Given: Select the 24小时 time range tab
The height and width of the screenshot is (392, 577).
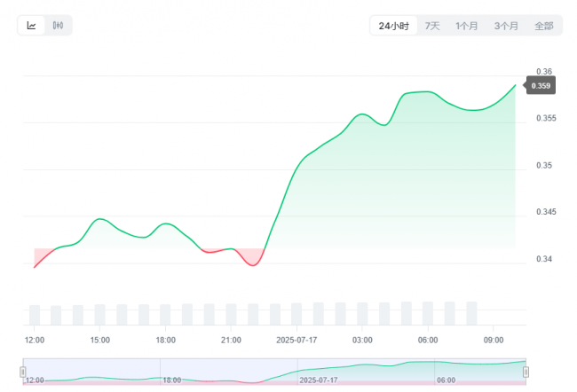Looking at the screenshot, I should point(394,26).
